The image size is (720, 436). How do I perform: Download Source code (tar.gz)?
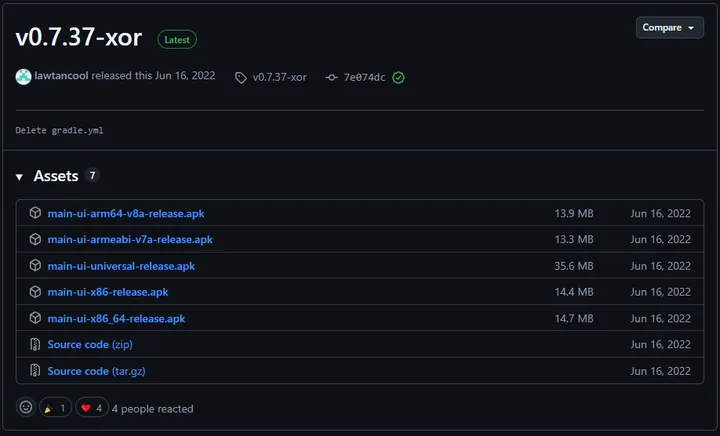coord(96,371)
